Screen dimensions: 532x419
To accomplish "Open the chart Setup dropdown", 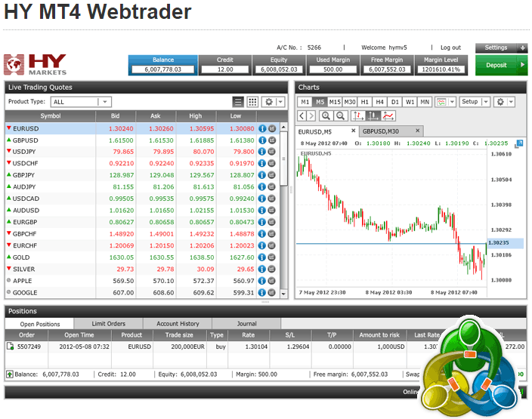I will [x=475, y=102].
